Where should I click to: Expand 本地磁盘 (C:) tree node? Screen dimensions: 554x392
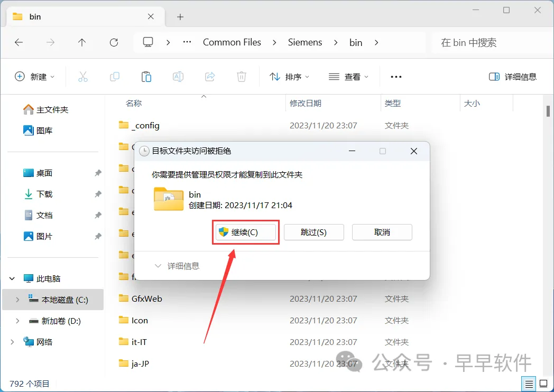[17, 300]
